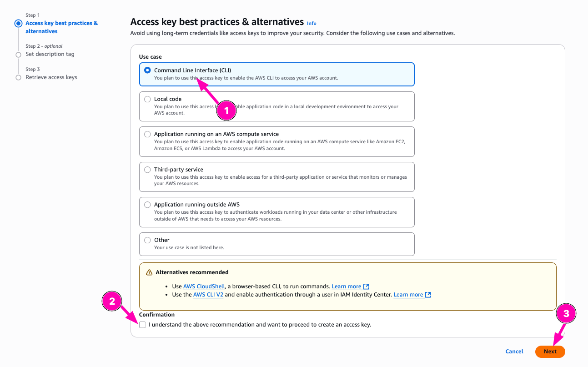Viewport: 588px width, 367px height.
Task: Check the confirmation checkbox to proceed
Action: [143, 325]
